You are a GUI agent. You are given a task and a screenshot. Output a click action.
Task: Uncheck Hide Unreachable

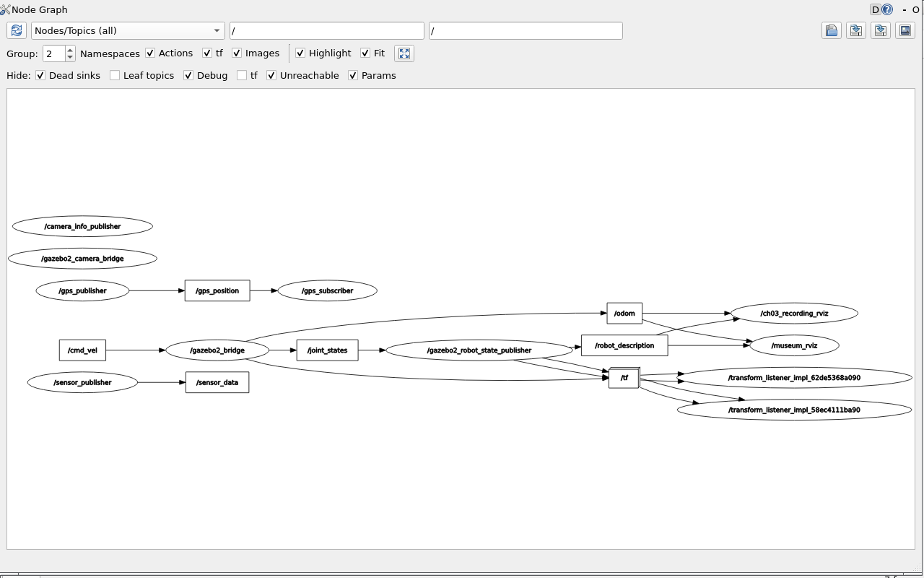coord(271,75)
